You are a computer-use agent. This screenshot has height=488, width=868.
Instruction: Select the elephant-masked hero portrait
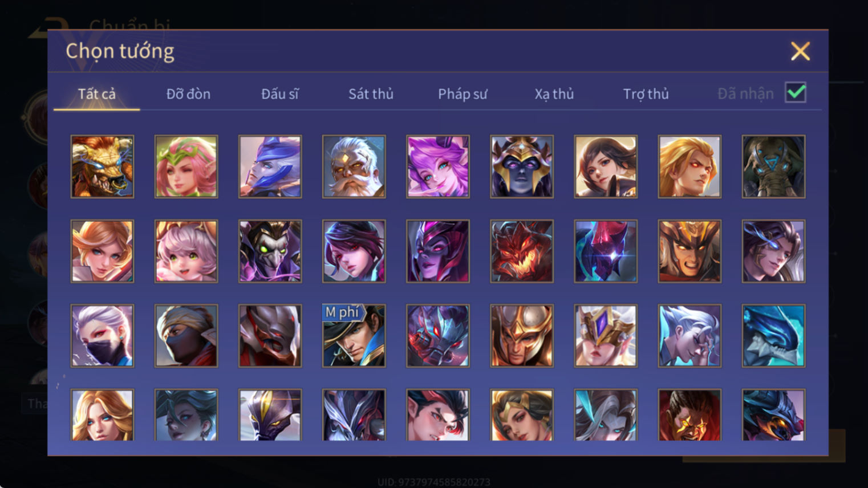(x=773, y=166)
